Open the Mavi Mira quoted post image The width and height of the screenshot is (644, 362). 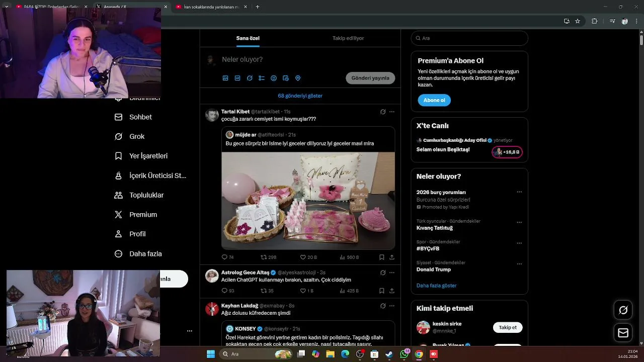click(308, 201)
